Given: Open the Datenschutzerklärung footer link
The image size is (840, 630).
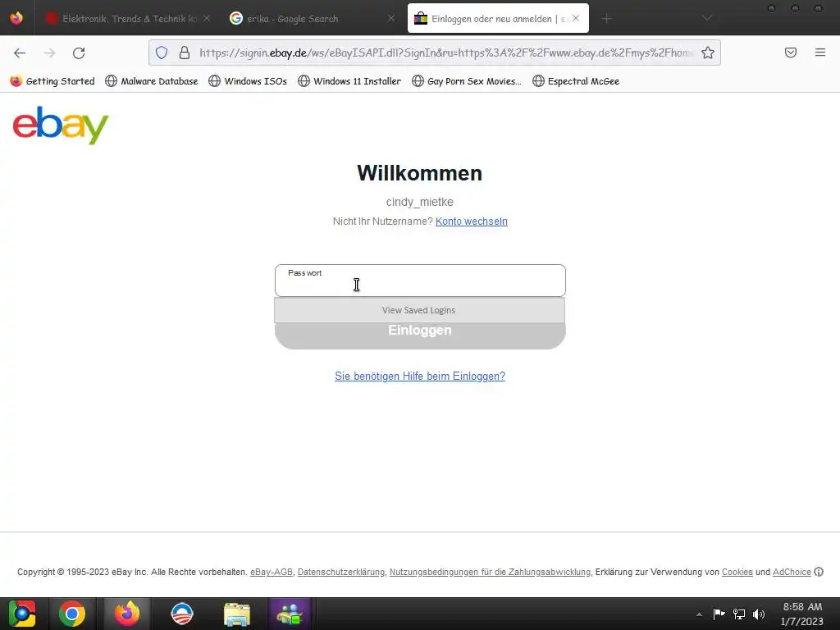Looking at the screenshot, I should pyautogui.click(x=341, y=572).
